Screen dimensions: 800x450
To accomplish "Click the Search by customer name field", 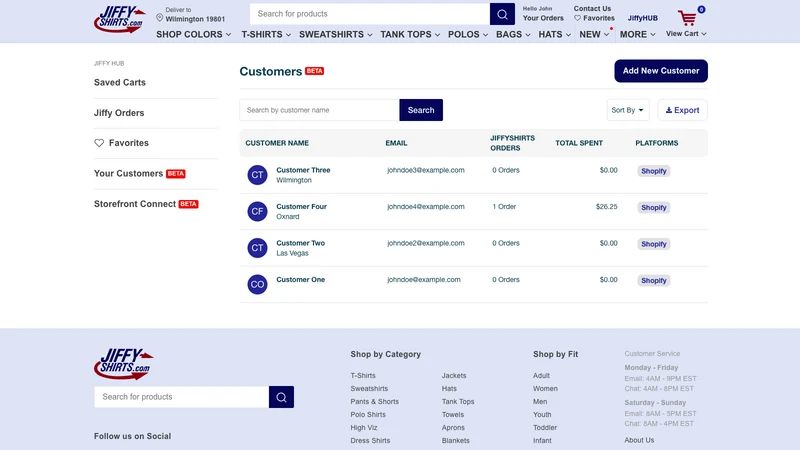I will (x=319, y=110).
